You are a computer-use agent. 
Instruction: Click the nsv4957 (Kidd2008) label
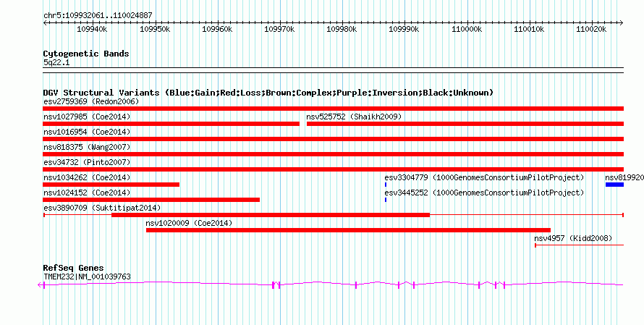click(573, 238)
